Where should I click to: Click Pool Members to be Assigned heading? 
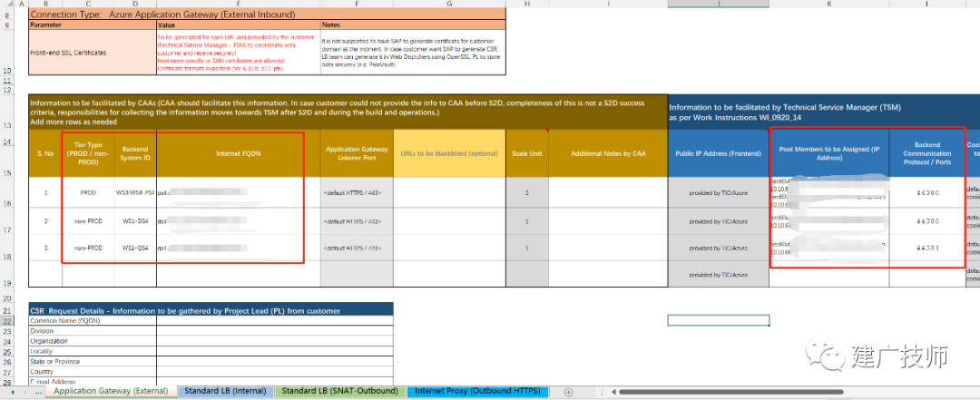pos(829,153)
